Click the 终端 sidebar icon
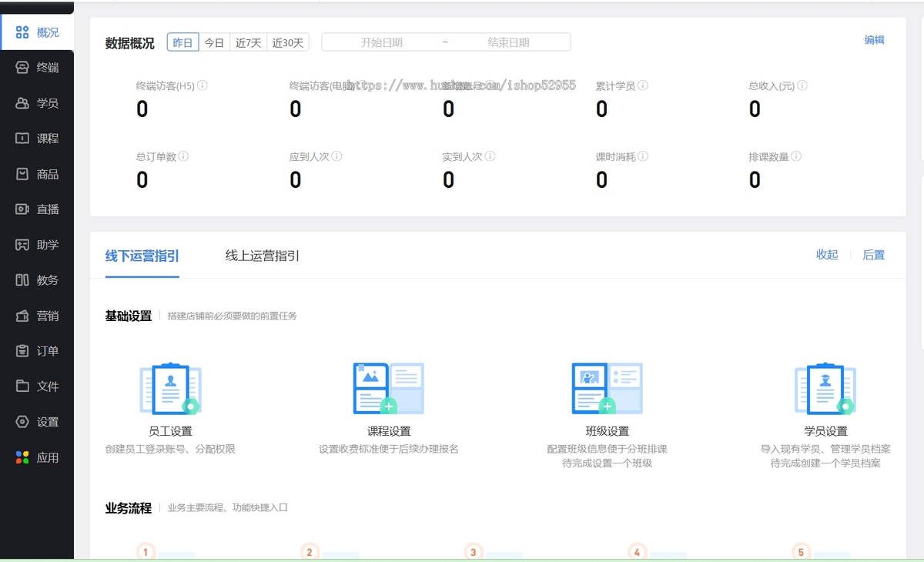The height and width of the screenshot is (562, 924). pos(22,68)
